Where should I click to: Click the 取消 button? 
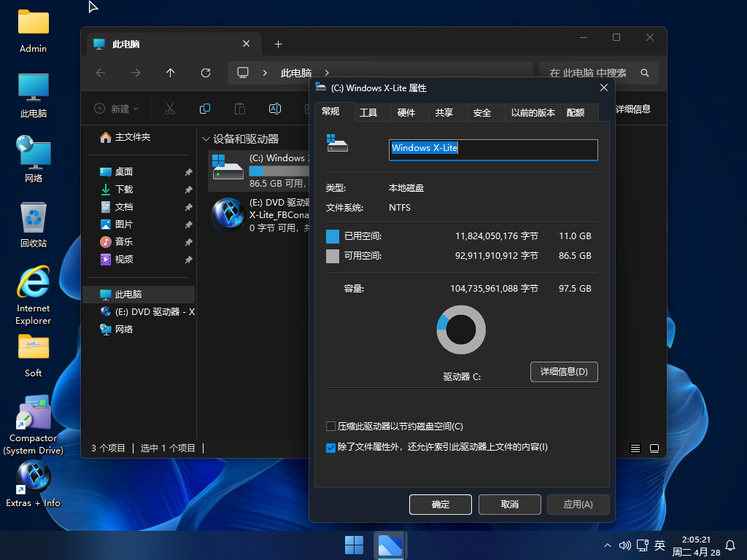(510, 505)
